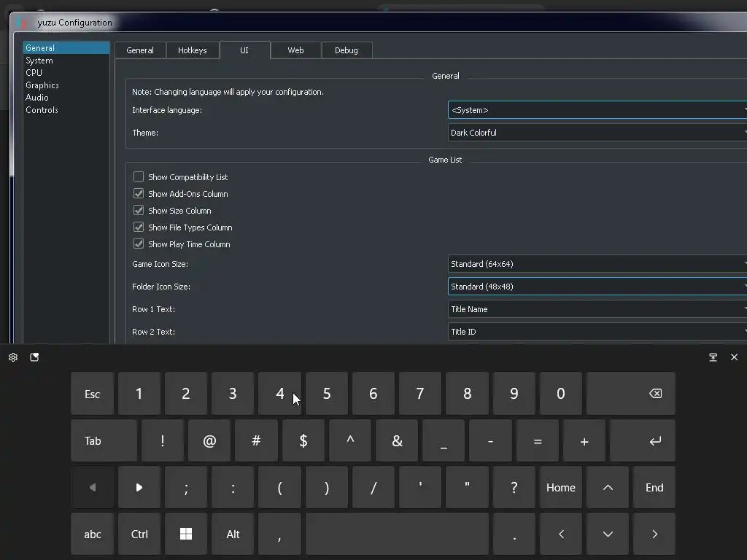Screen dimensions: 747x560
Task: Tap the @ symbol key
Action: click(x=209, y=440)
